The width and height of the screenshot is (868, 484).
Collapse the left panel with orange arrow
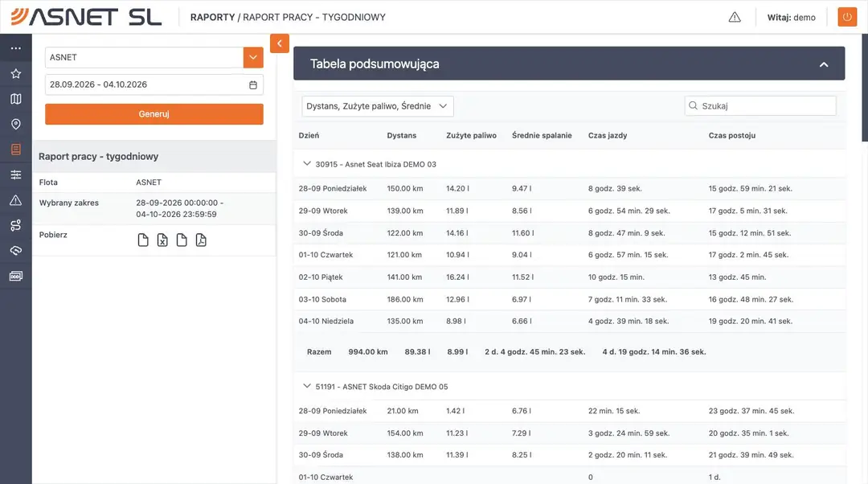pyautogui.click(x=280, y=43)
